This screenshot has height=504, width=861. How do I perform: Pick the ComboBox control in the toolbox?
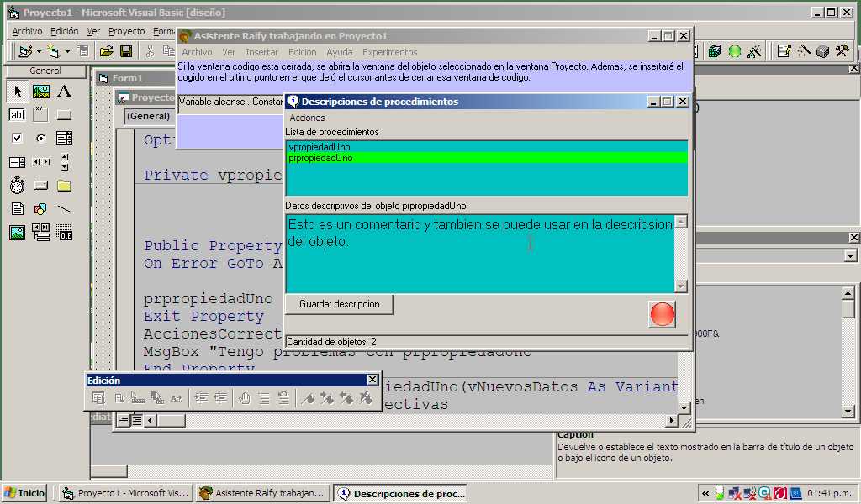(x=64, y=139)
